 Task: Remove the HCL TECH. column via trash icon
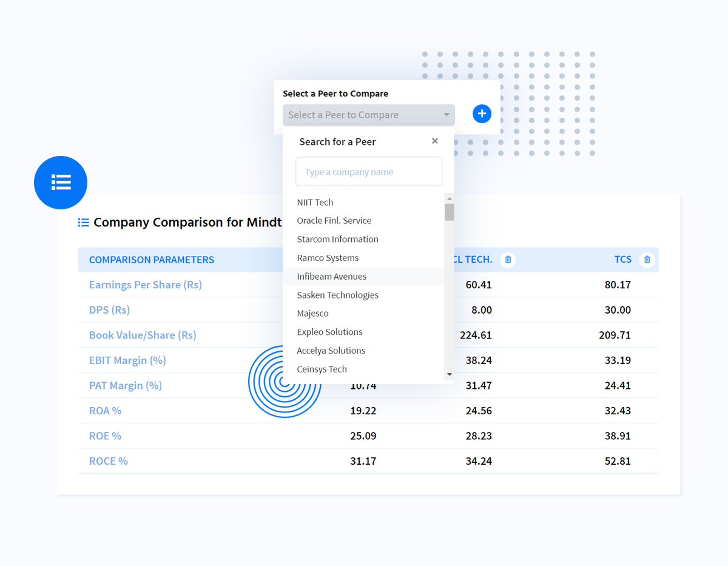(x=508, y=260)
